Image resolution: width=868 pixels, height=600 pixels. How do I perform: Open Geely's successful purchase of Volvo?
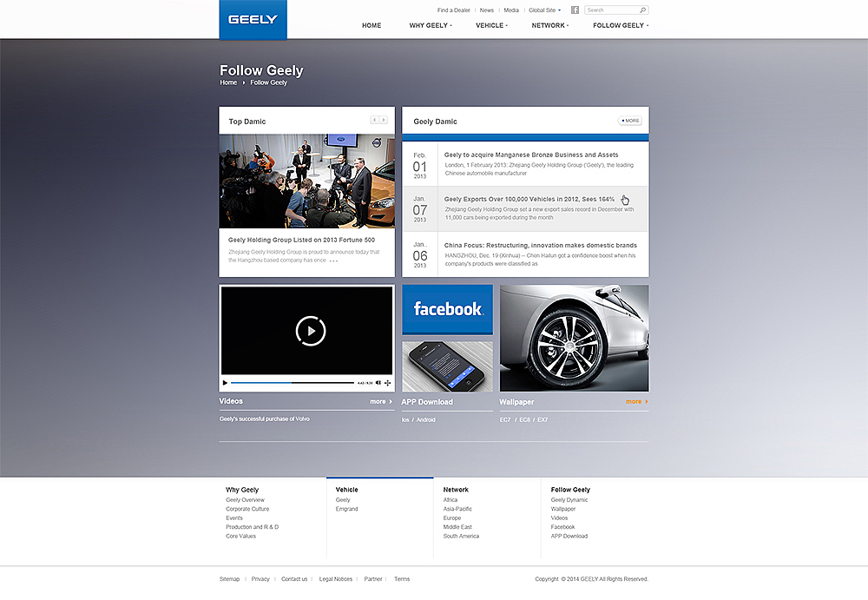(265, 419)
